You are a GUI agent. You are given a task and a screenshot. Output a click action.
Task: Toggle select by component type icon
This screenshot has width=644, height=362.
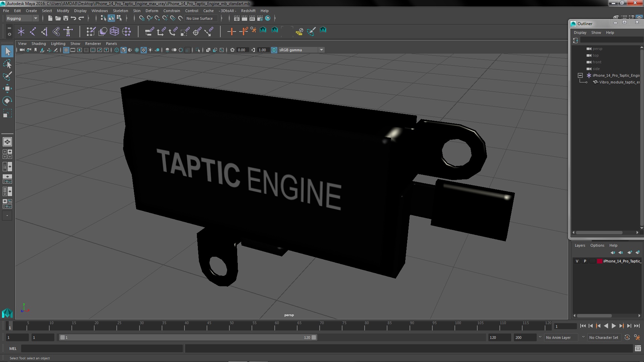(x=119, y=18)
